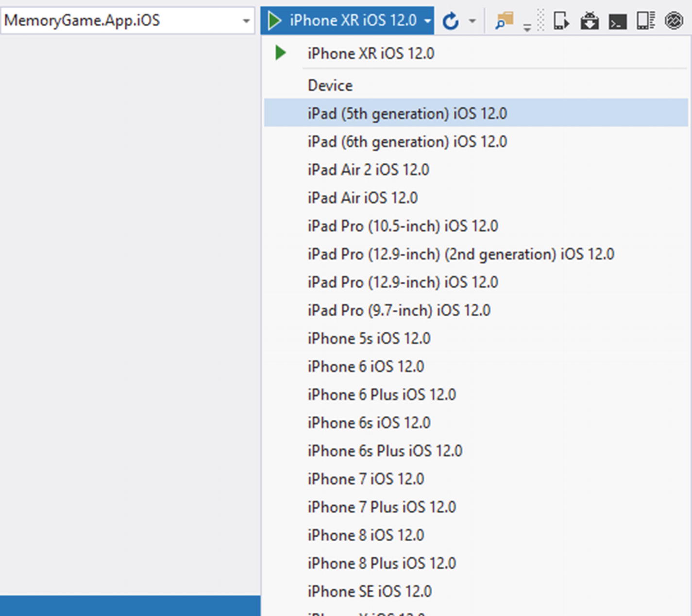Choose iPhone 7 Plus iOS 12.0

tap(476, 507)
